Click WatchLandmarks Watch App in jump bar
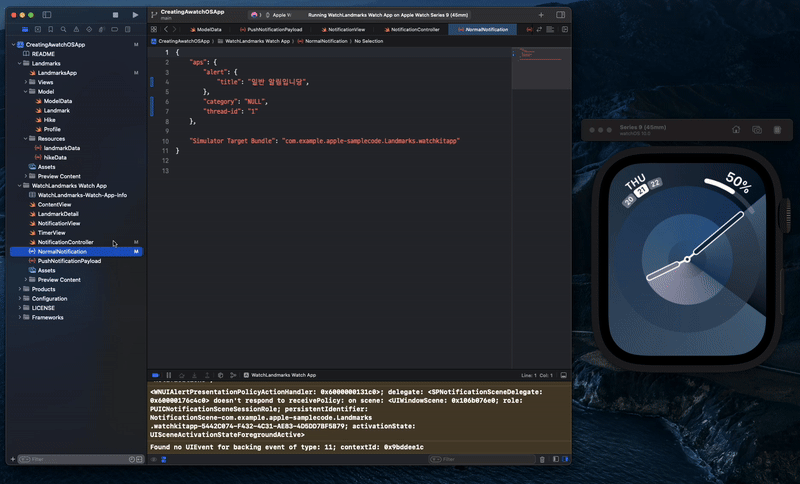This screenshot has width=800, height=484. [254, 41]
